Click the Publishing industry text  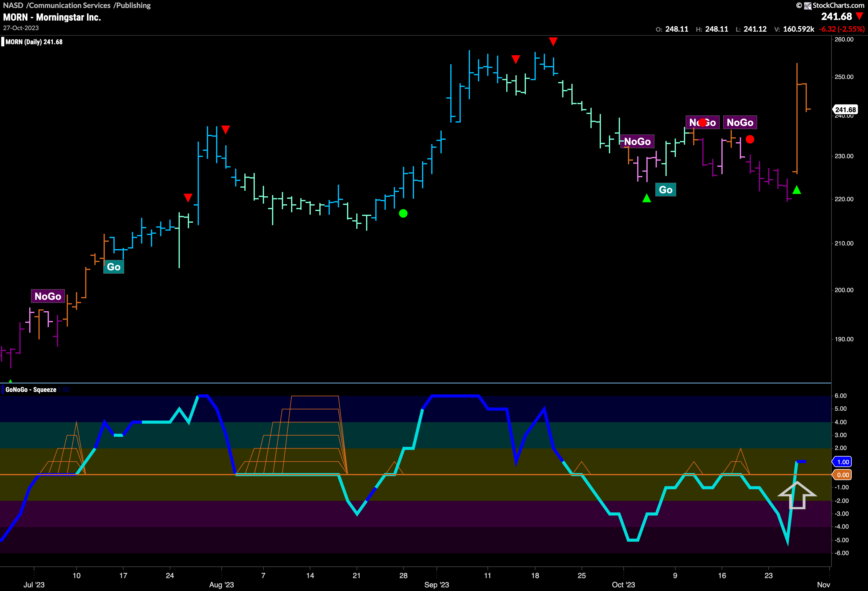[133, 5]
